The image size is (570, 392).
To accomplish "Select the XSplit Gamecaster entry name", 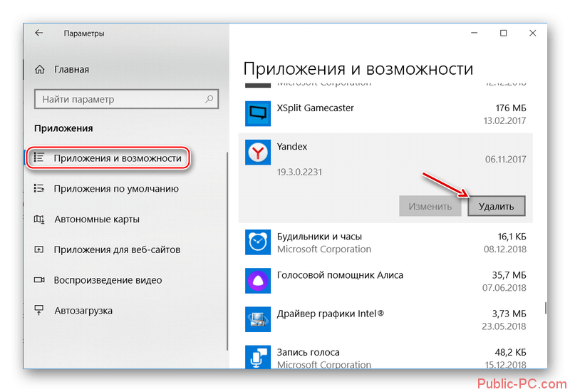I will [x=315, y=108].
